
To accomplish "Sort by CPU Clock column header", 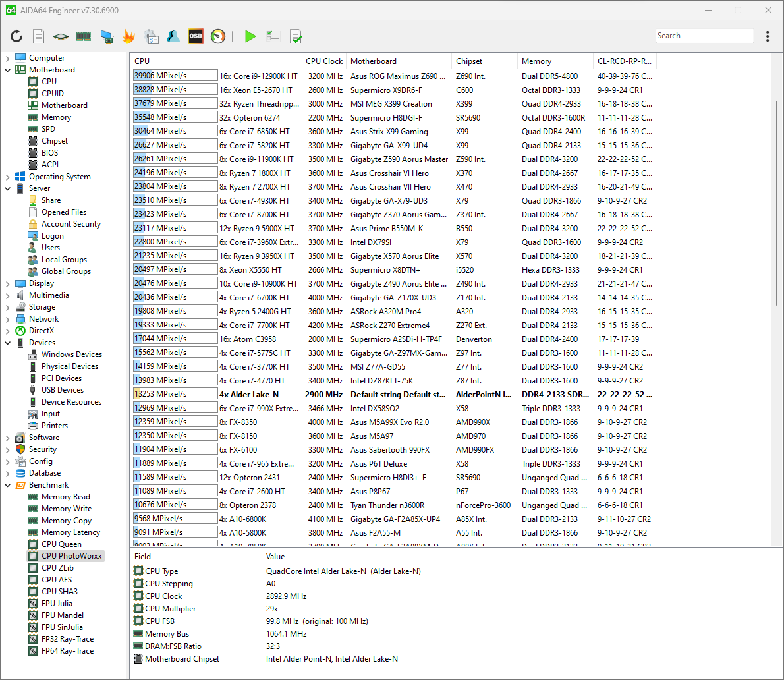I will coord(323,61).
